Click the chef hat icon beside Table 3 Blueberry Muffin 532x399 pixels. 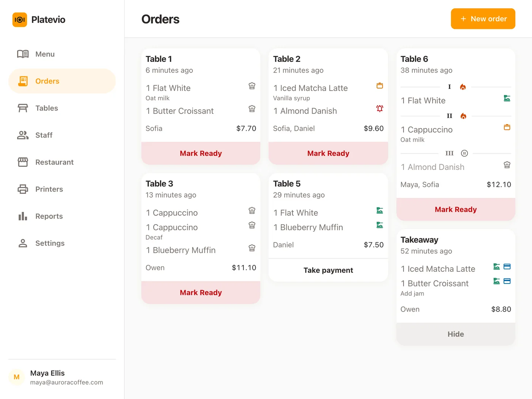tap(252, 248)
